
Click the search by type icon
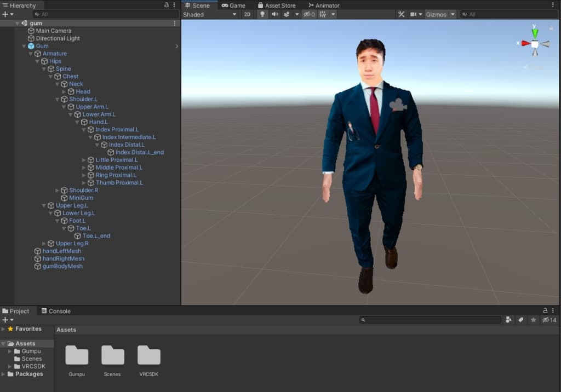(x=509, y=320)
